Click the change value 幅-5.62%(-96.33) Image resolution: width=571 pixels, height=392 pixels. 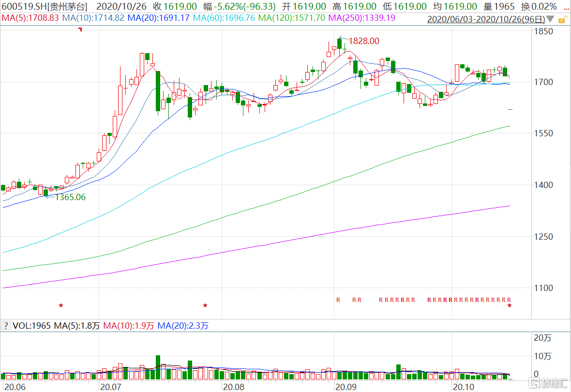click(239, 7)
